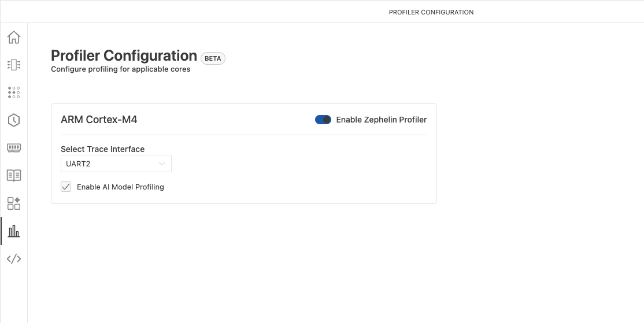Open the peripheral chip allocation icon

click(x=14, y=65)
